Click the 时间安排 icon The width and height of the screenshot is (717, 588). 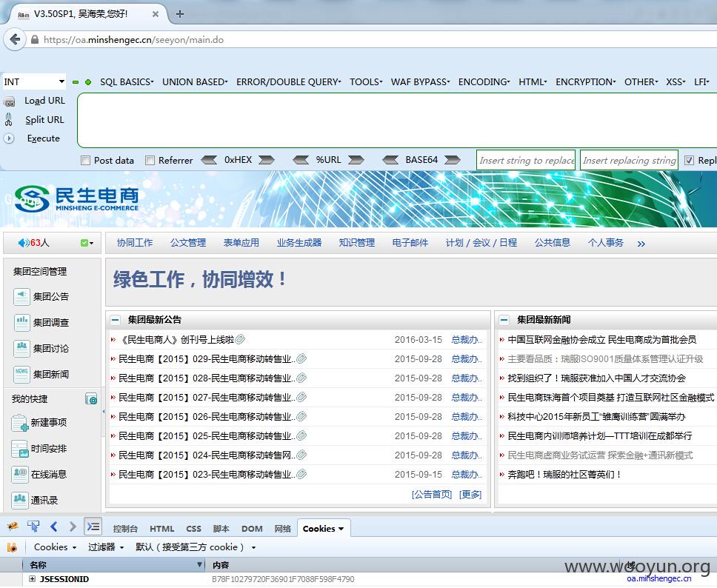20,449
